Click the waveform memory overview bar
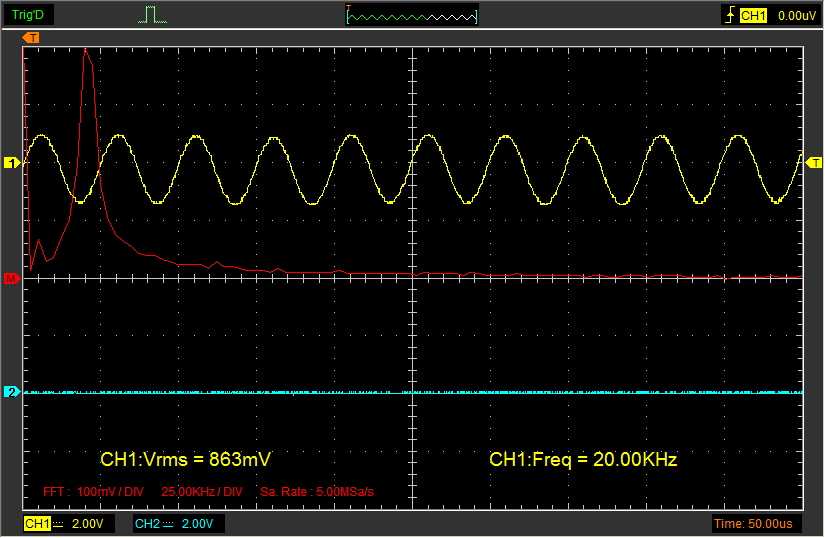 point(412,16)
